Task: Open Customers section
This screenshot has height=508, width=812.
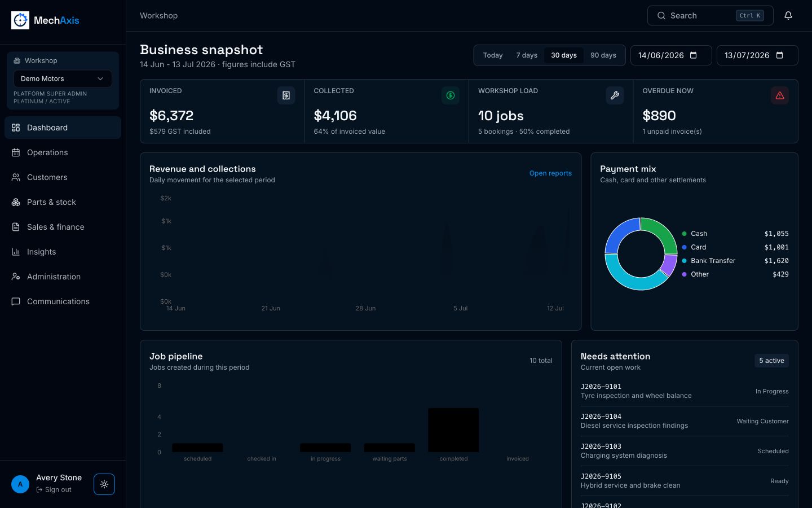Action: [63, 177]
